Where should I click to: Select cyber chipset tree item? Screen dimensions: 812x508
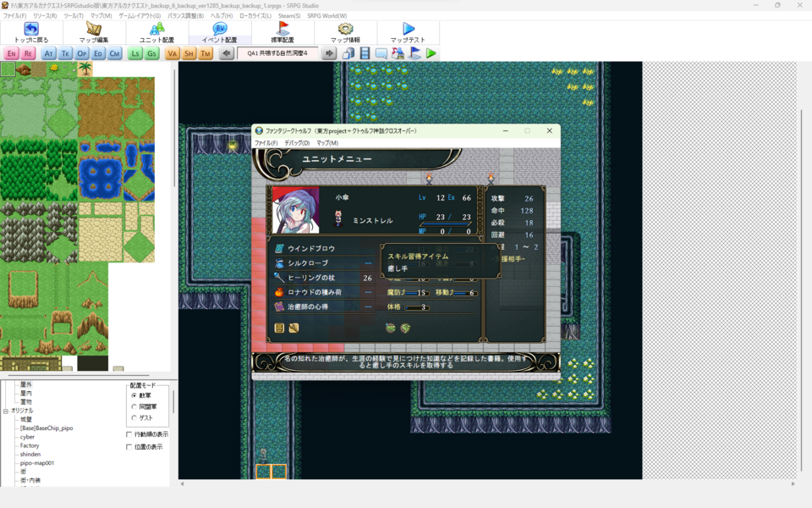pyautogui.click(x=27, y=437)
